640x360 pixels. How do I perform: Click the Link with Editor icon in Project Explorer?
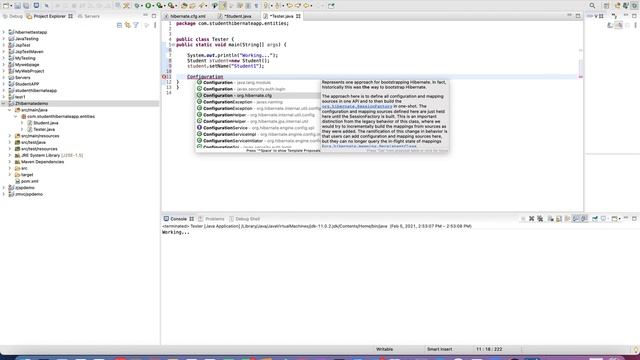coord(128,25)
